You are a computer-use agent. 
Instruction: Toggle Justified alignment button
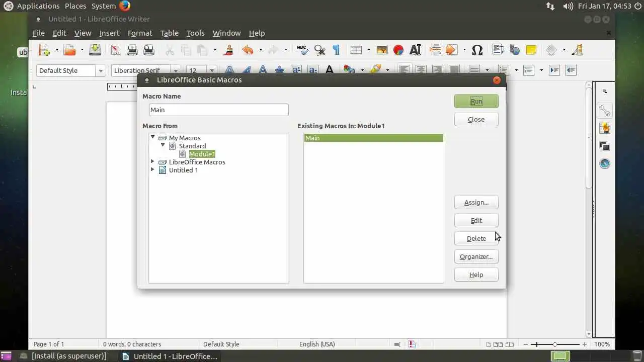[454, 70]
